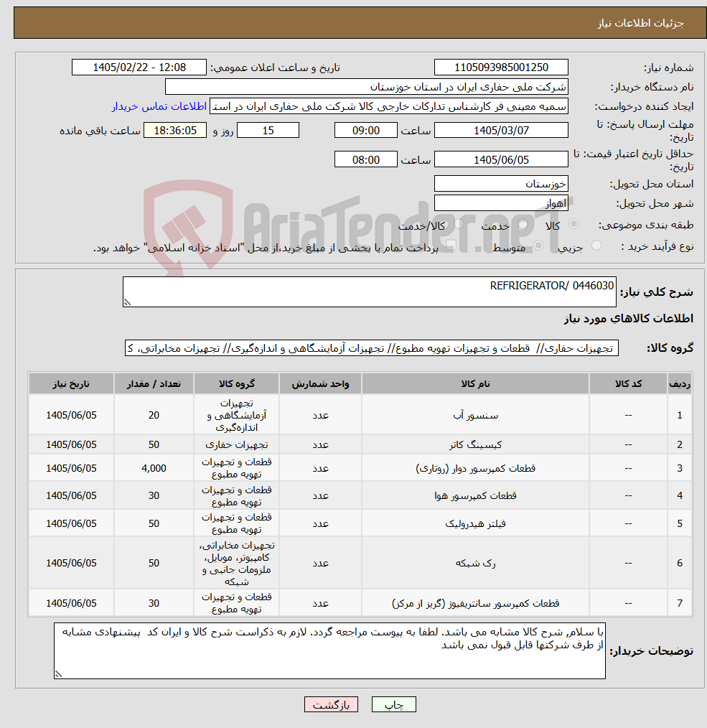Click the request number field 1105093985001250
This screenshot has height=728, width=707.
pos(501,67)
